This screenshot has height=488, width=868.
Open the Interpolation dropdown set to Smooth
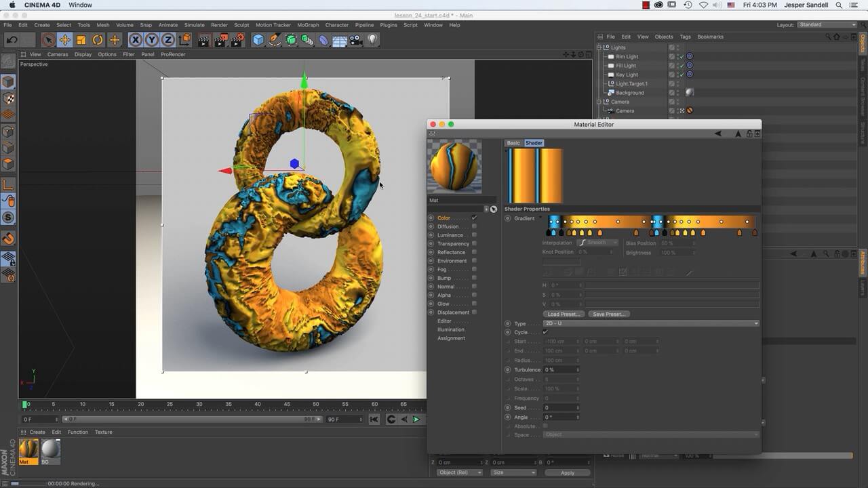[x=597, y=242]
